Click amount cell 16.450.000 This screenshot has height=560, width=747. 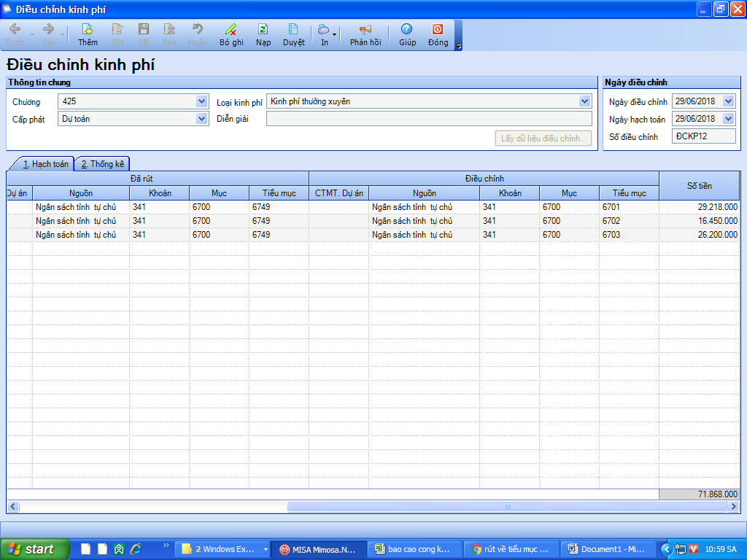700,221
